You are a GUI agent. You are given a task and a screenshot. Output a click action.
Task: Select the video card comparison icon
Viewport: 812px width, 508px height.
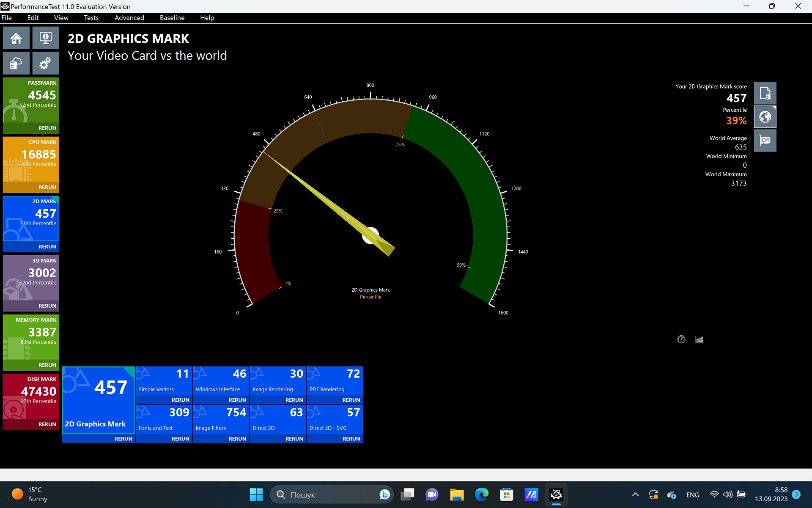click(x=765, y=141)
